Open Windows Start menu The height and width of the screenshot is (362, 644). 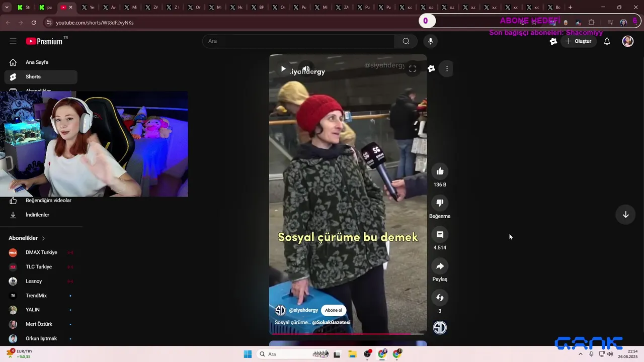click(248, 354)
